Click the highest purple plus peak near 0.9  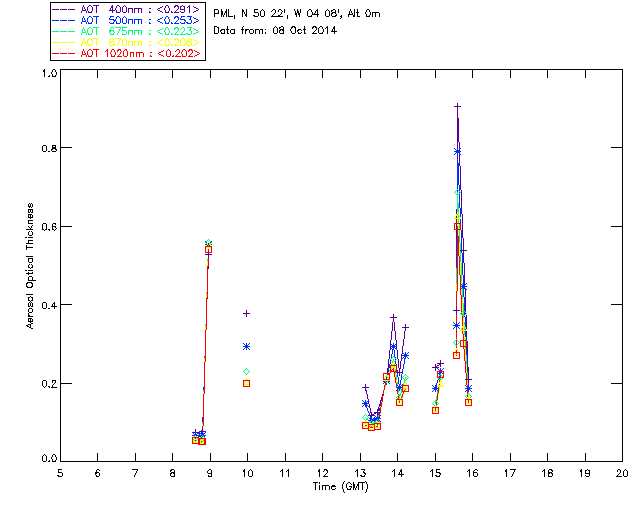click(458, 107)
